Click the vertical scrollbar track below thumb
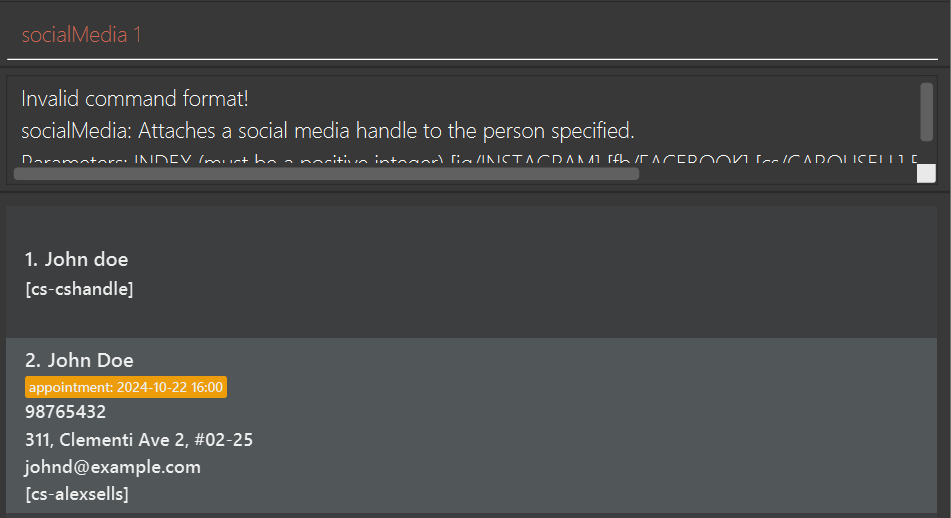This screenshot has width=951, height=518. tap(926, 152)
